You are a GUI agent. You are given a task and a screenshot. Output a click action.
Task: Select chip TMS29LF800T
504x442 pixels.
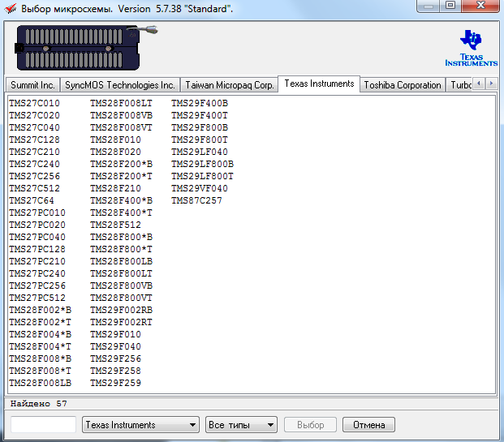pyautogui.click(x=203, y=176)
